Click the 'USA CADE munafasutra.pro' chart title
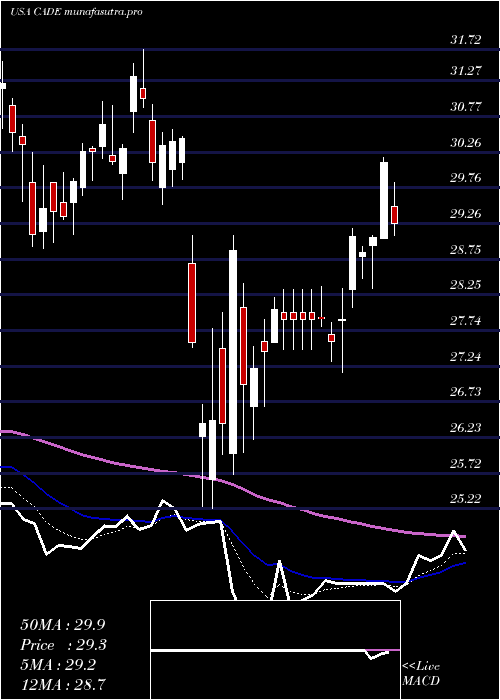The image size is (500, 700). pos(76,12)
